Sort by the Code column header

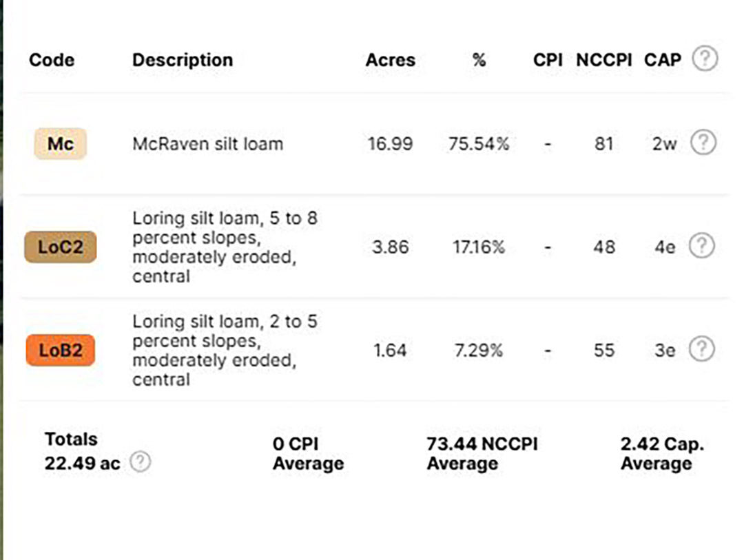(52, 60)
